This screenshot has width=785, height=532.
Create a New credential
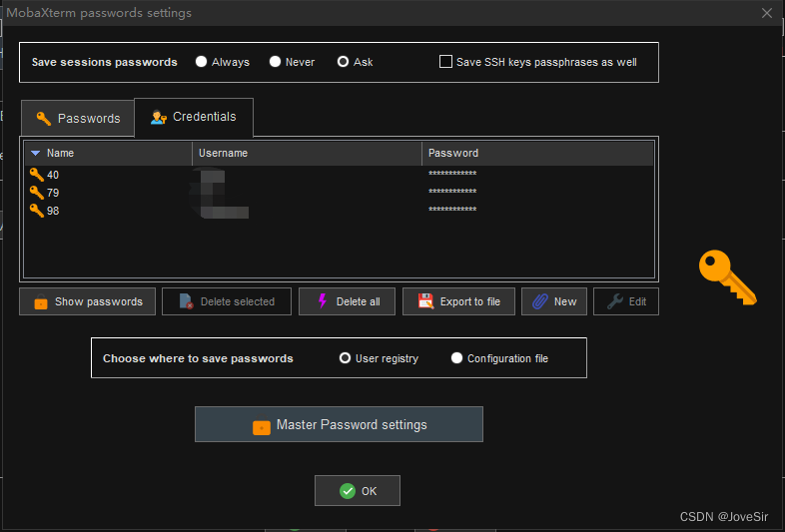tap(554, 301)
